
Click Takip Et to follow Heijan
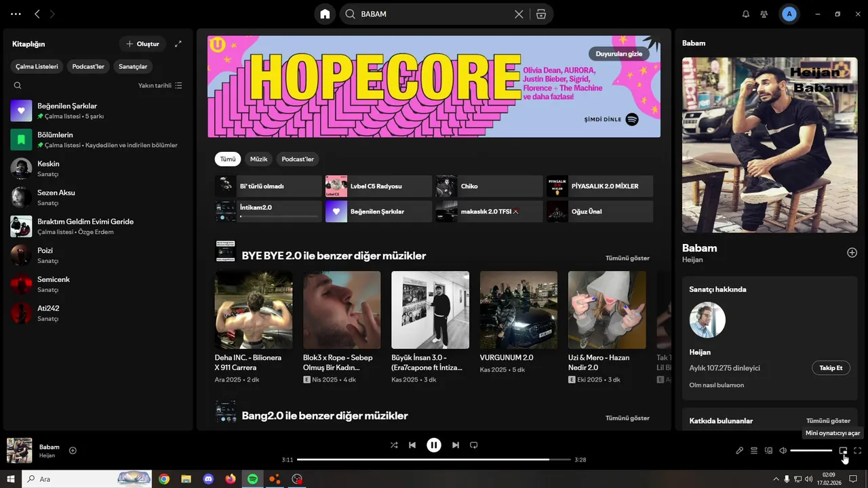[831, 368]
